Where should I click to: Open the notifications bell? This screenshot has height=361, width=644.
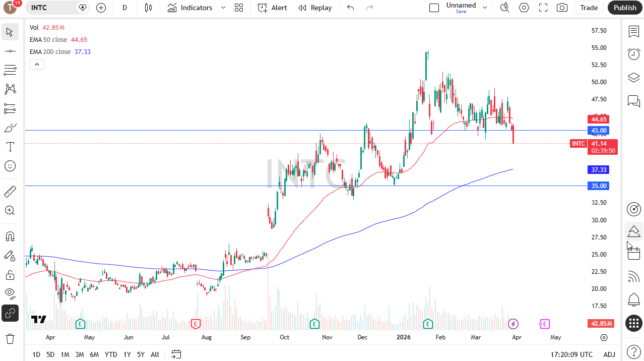633,299
